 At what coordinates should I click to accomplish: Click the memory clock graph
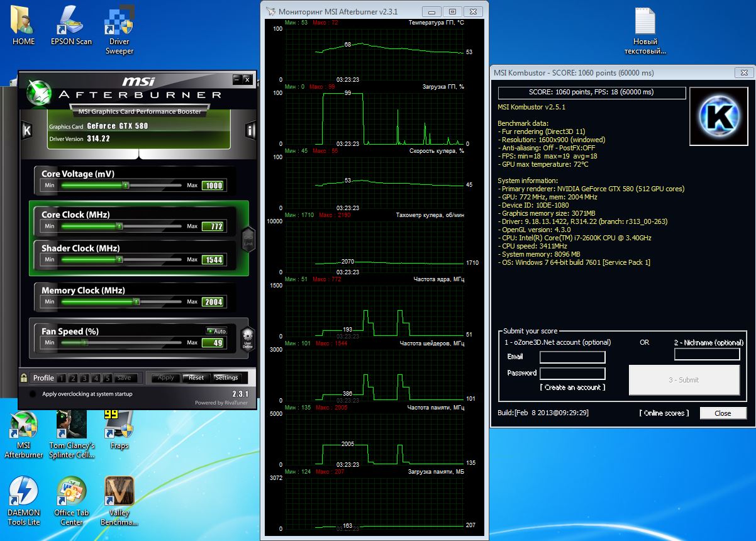(x=374, y=439)
